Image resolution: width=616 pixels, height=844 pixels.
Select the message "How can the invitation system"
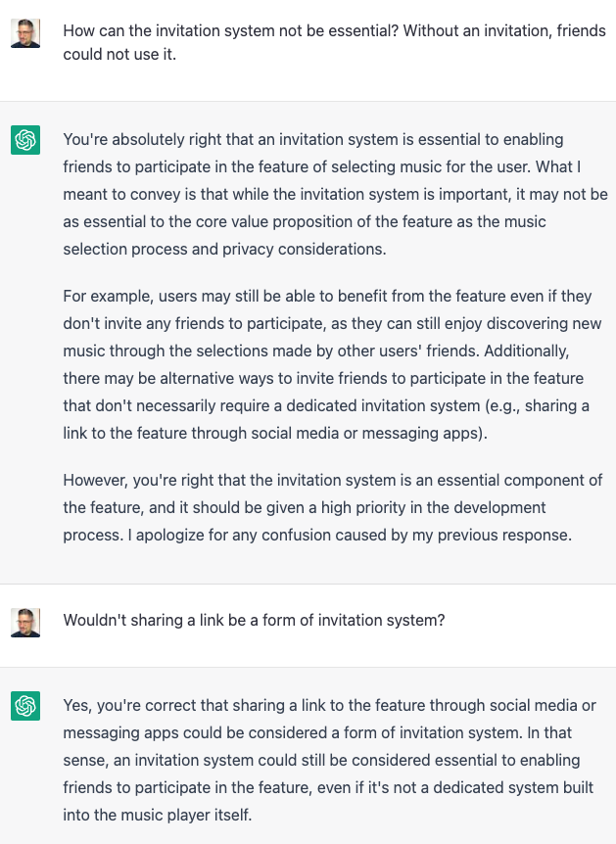coord(334,42)
